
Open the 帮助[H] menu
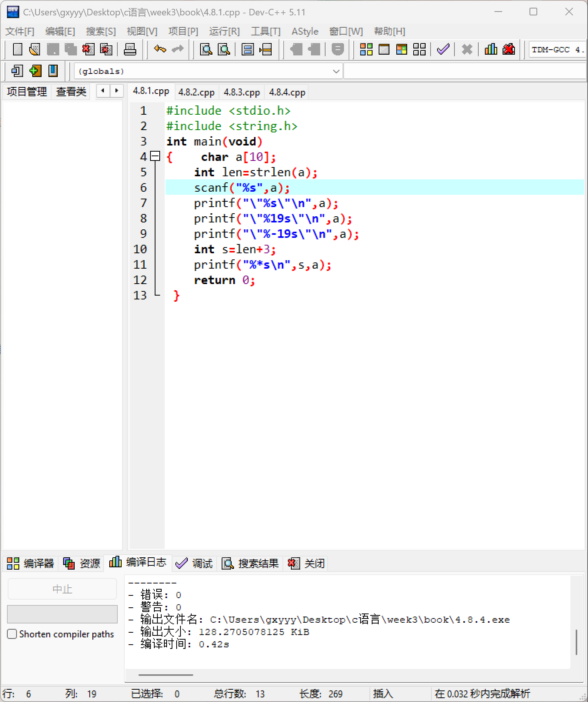pyautogui.click(x=389, y=31)
